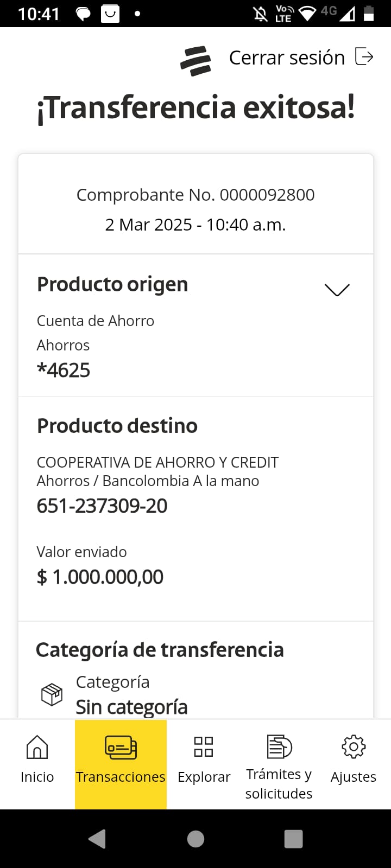The image size is (391, 868).
Task: Tap the logout arrow icon
Action: tap(364, 56)
